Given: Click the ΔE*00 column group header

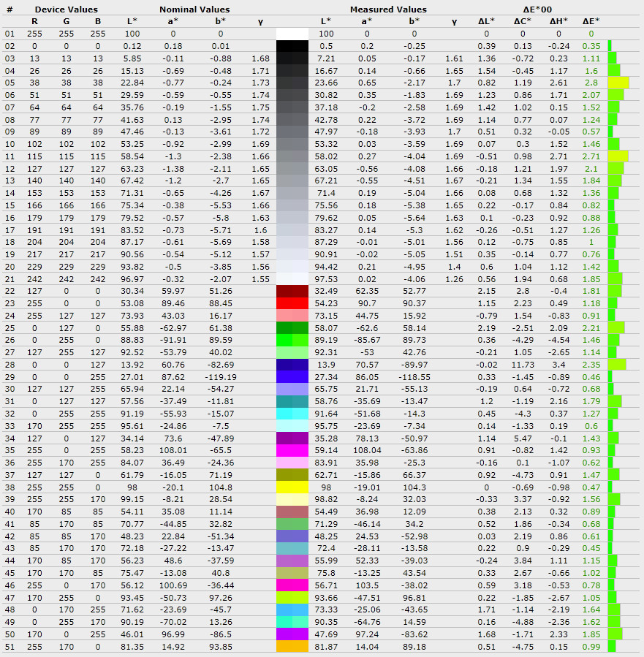Looking at the screenshot, I should (537, 10).
